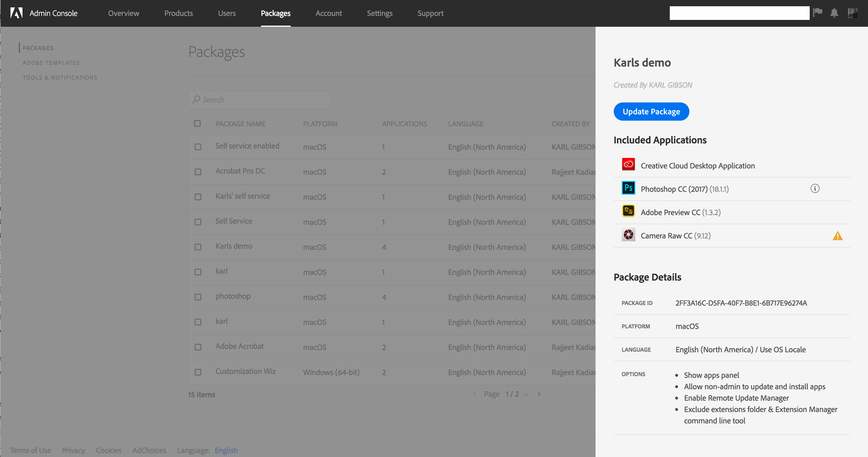The height and width of the screenshot is (457, 868).
Task: Open the Account tab
Action: 328,13
